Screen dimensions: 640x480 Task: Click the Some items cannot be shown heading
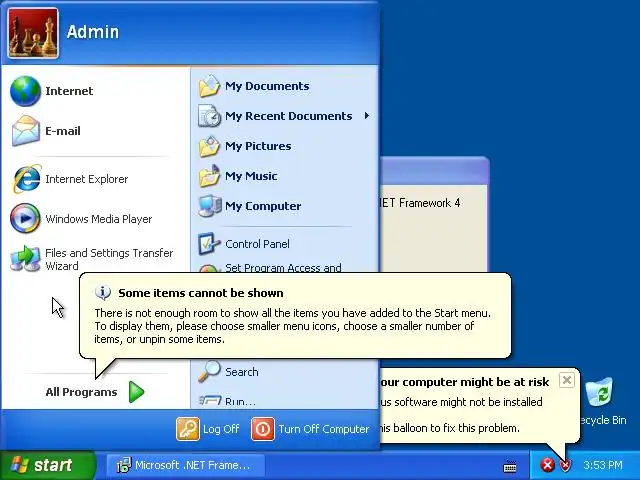pos(201,293)
